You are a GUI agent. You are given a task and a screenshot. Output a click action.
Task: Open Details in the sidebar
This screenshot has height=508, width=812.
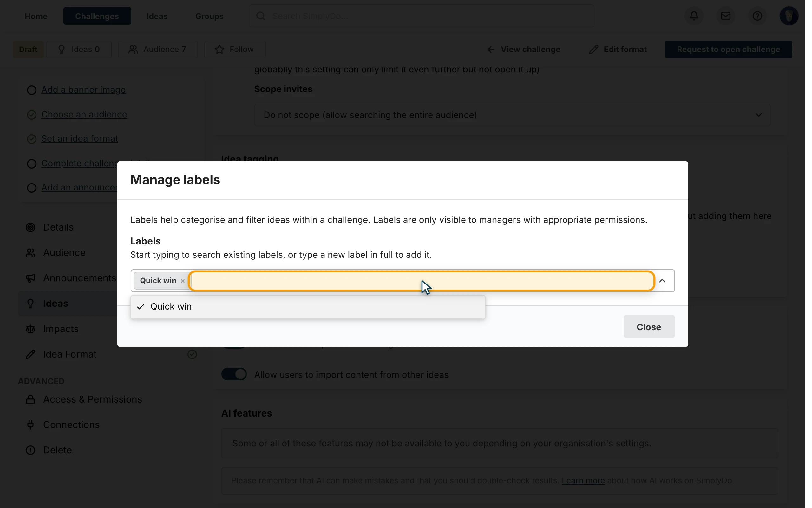coord(58,227)
